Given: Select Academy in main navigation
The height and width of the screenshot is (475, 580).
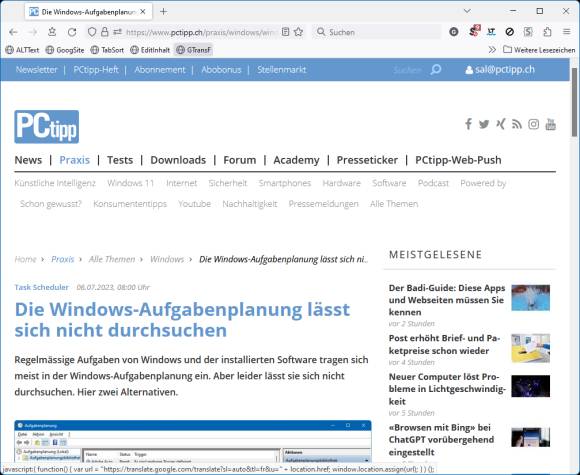Looking at the screenshot, I should [296, 160].
